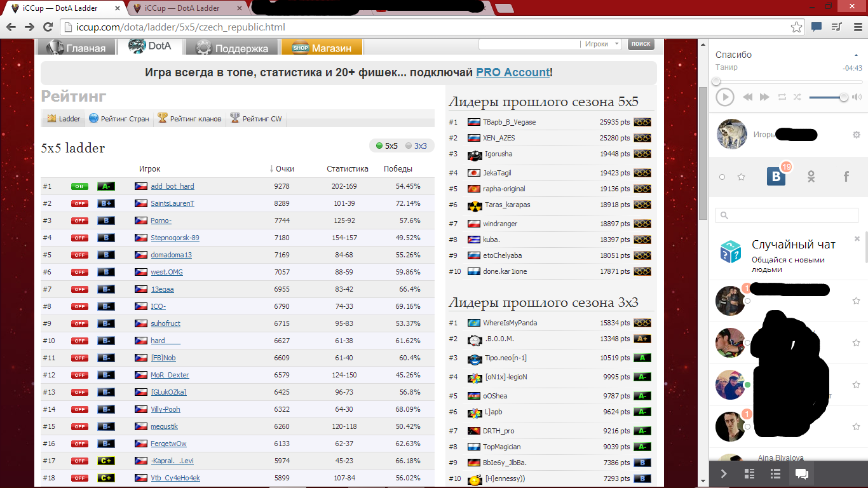Image resolution: width=868 pixels, height=488 pixels.
Task: Click the C+ rank badge for Vtb_Cy4eHo4ek
Action: click(105, 478)
